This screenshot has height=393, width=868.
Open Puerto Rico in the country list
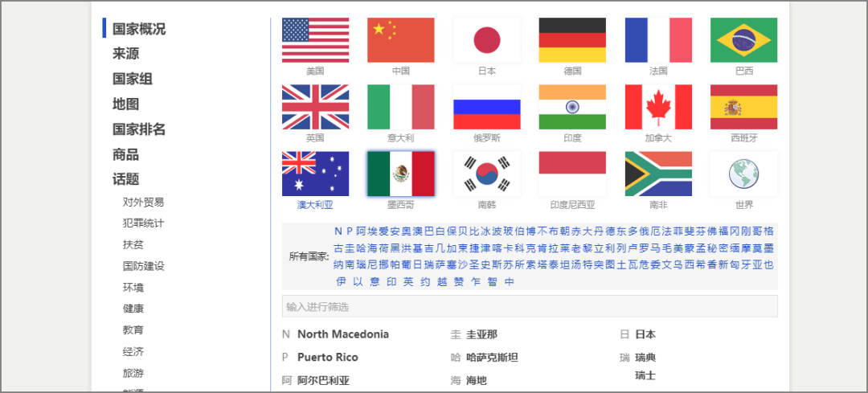coord(328,358)
